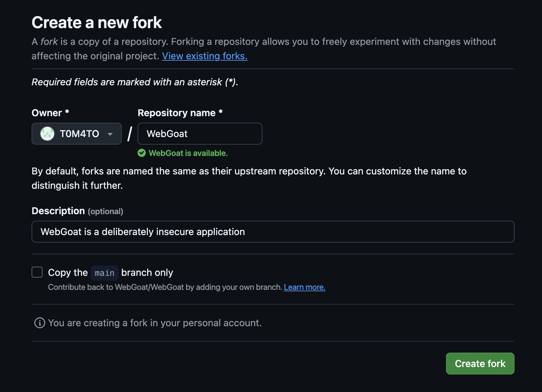Click the 'main' branch name badge
The height and width of the screenshot is (392, 542).
pyautogui.click(x=105, y=273)
